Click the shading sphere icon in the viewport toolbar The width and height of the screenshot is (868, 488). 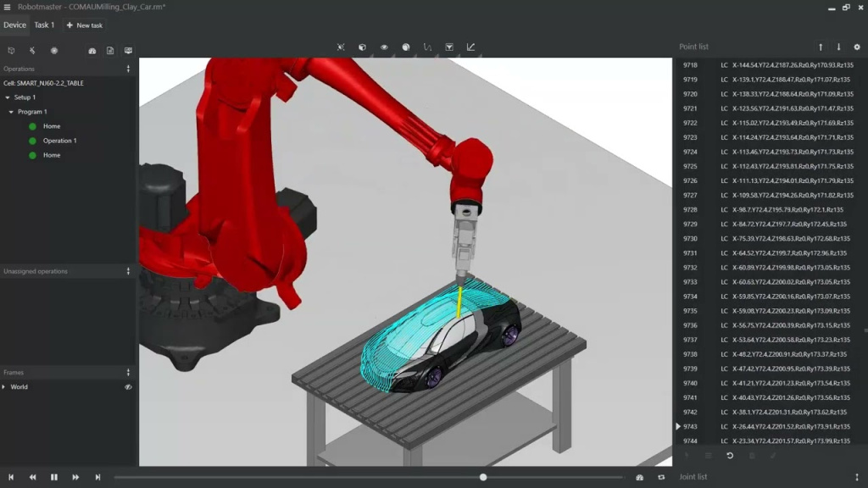tap(406, 47)
